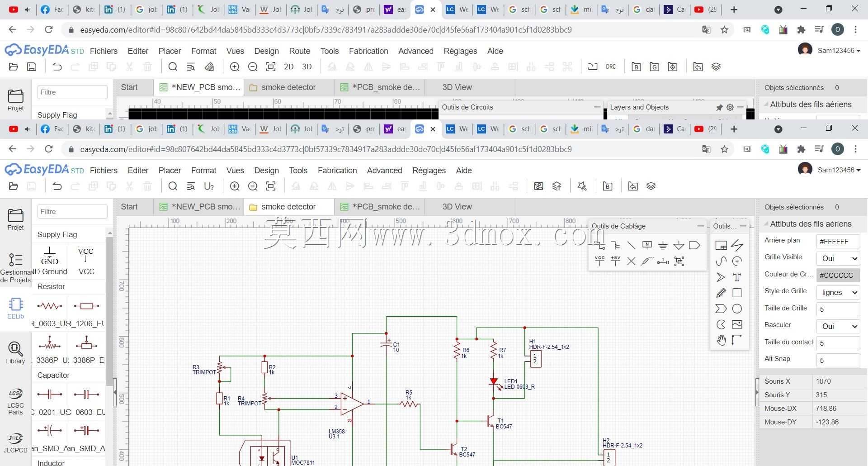The image size is (868, 466).
Task: Click the Arrière-plan color field #FFFFFF
Action: click(838, 241)
